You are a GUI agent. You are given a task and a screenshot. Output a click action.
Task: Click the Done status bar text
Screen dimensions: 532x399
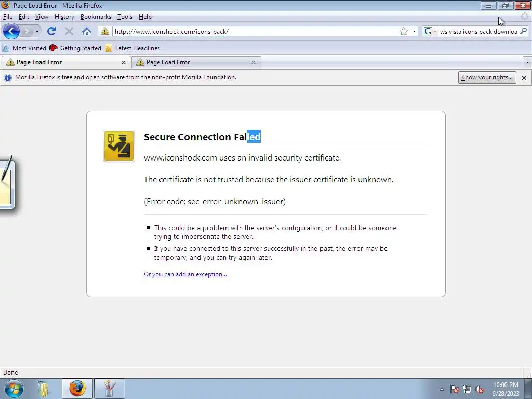(10, 372)
